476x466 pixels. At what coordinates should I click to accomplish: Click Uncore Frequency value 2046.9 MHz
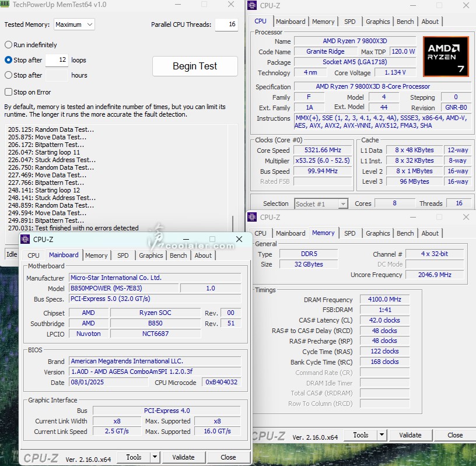pos(435,275)
